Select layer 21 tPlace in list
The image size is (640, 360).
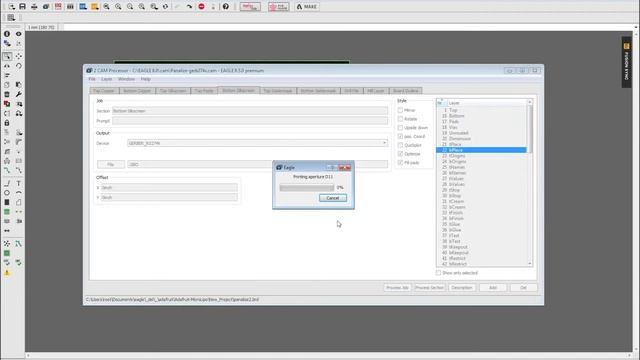pos(482,144)
